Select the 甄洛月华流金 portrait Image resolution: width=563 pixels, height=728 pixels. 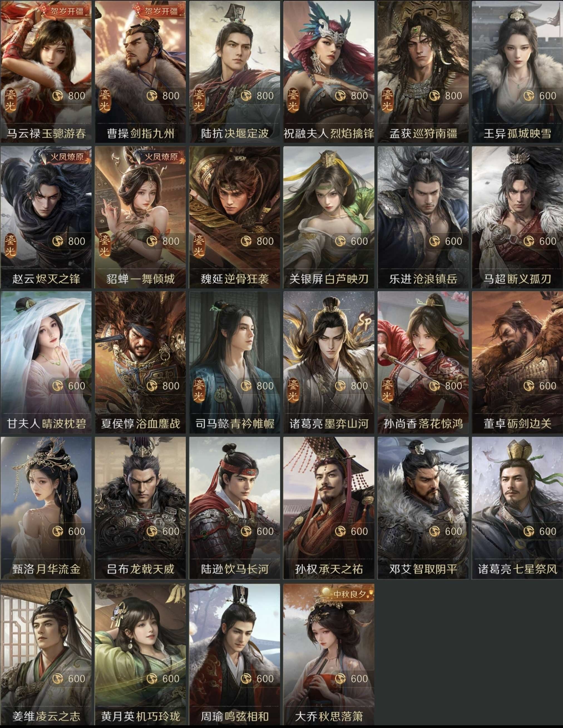[x=46, y=508]
